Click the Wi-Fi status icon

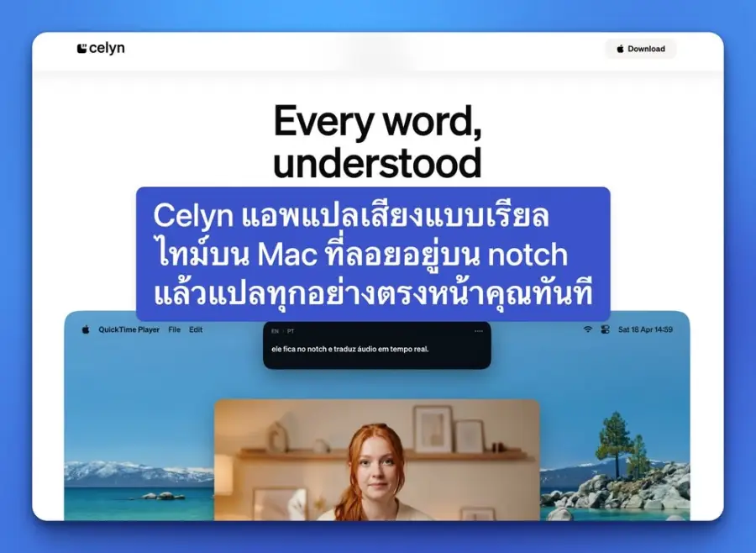[588, 329]
